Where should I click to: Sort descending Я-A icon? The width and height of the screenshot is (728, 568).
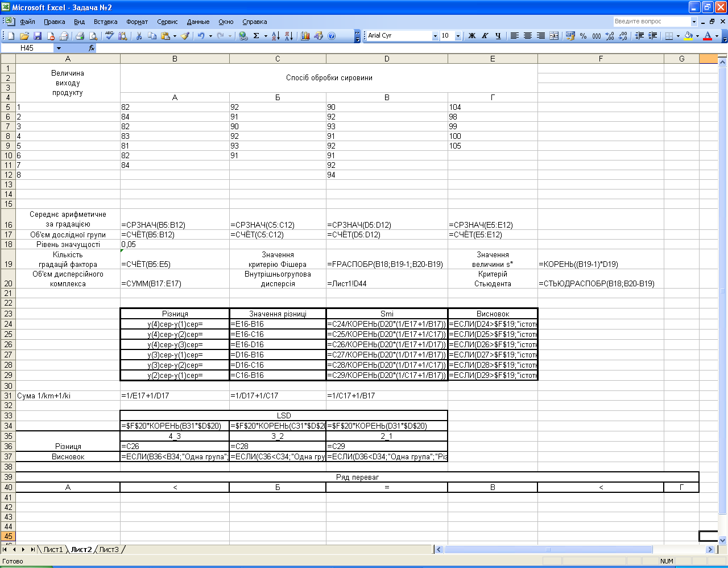point(289,36)
